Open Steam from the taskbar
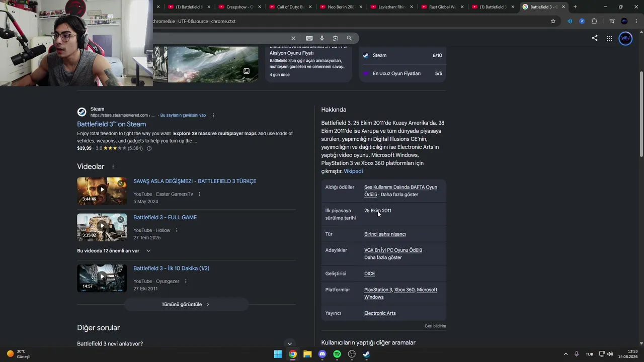This screenshot has width=644, height=362. point(367,354)
